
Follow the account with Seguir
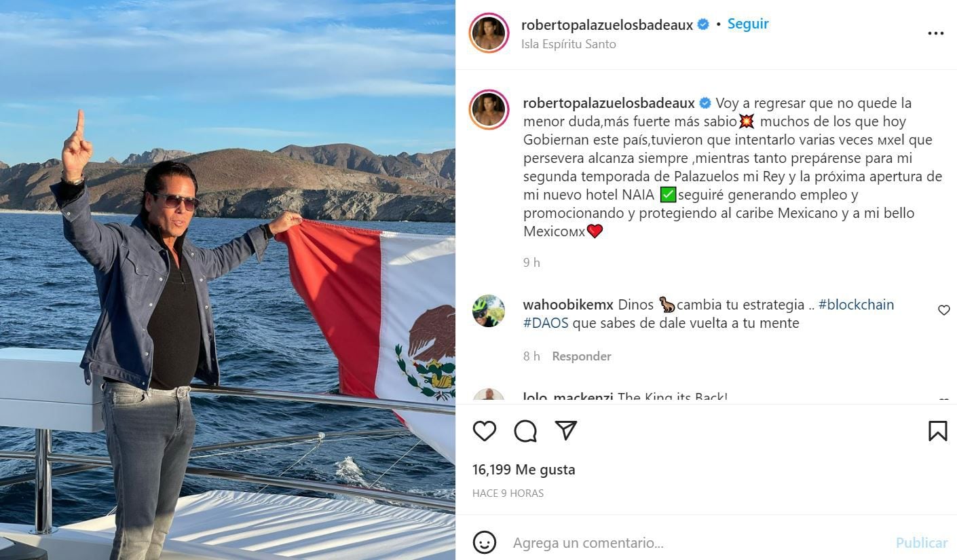click(748, 24)
